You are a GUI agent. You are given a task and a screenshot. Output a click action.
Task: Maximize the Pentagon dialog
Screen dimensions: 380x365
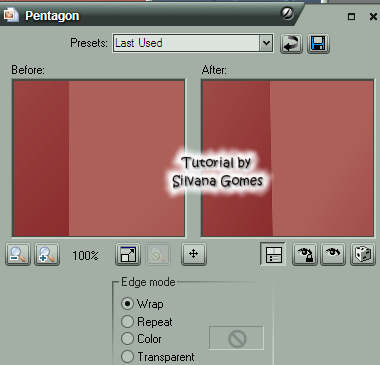[x=351, y=16]
